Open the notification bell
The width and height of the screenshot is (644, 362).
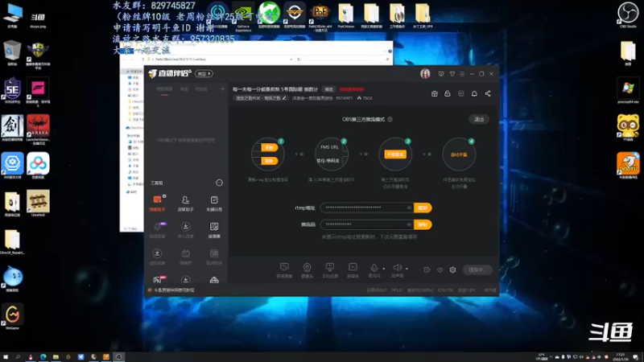tap(474, 93)
